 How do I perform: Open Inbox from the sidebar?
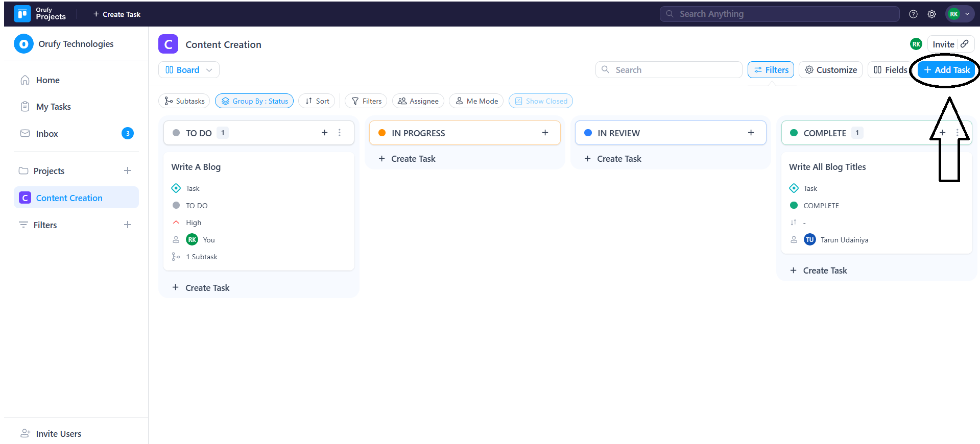click(x=47, y=134)
